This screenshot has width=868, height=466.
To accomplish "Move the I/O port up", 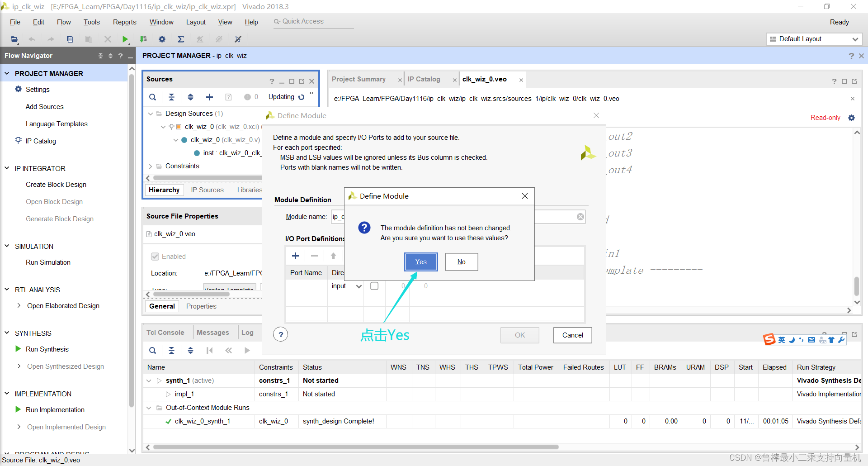I will (x=333, y=256).
